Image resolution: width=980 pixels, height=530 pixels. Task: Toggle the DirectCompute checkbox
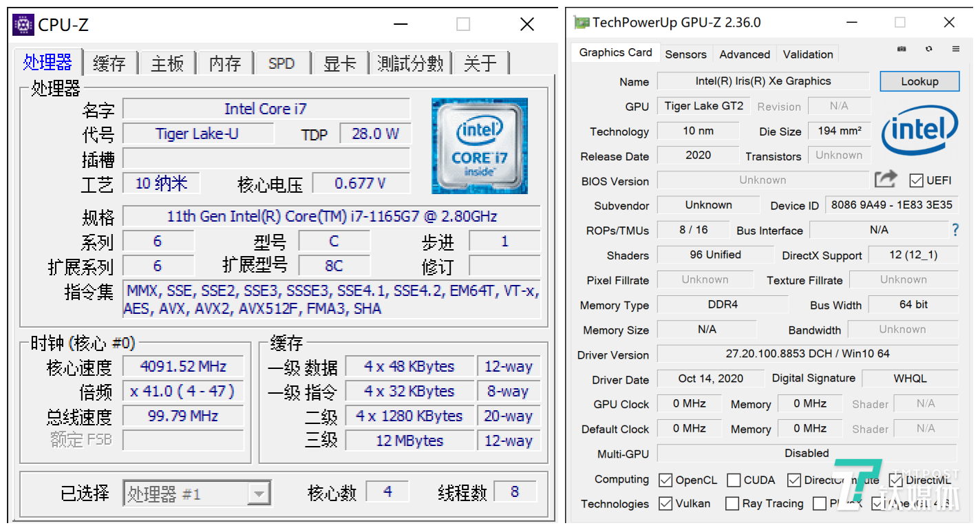click(794, 480)
